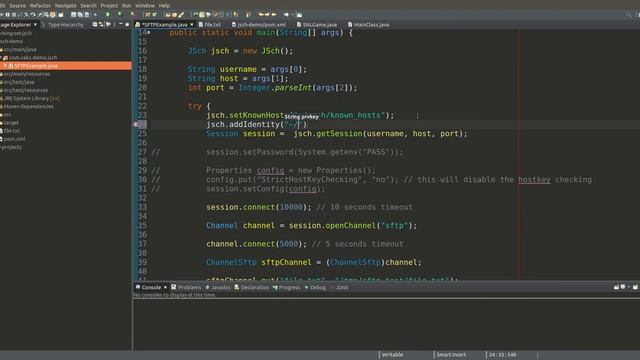Close the Package Explorer view tab
640x360 pixels.
(x=35, y=25)
